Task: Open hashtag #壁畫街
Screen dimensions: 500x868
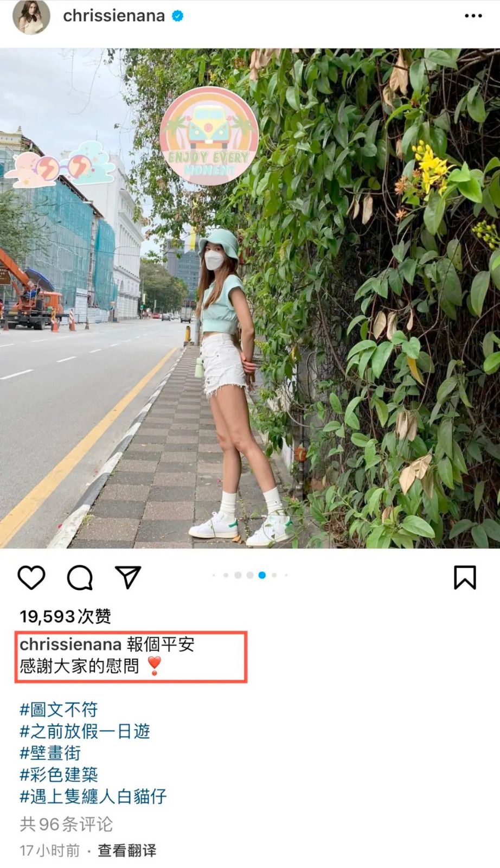Action: (50, 753)
